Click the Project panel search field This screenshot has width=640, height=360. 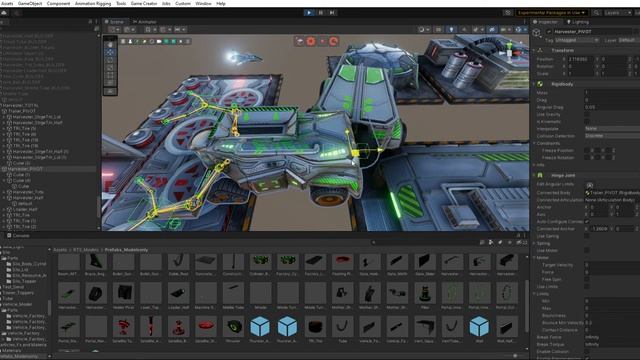click(x=424, y=242)
